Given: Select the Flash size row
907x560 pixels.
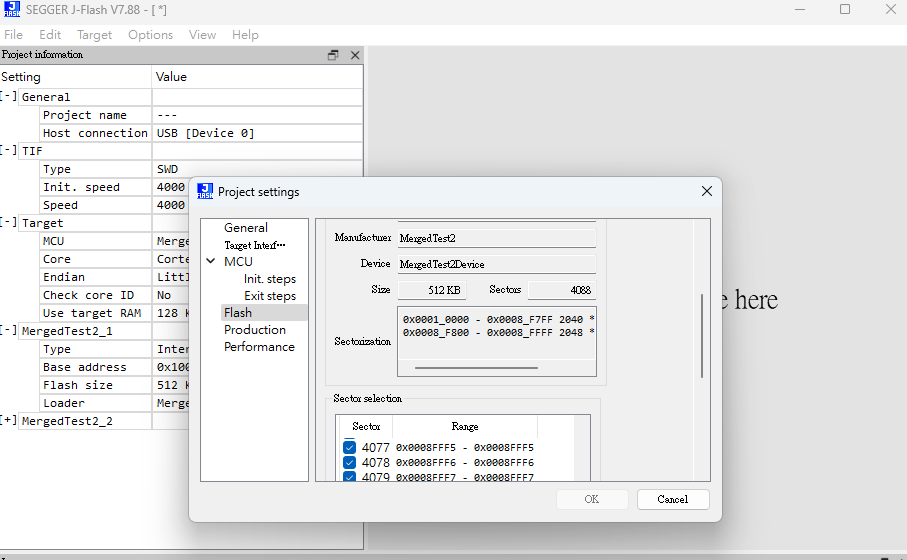Looking at the screenshot, I should point(115,385).
